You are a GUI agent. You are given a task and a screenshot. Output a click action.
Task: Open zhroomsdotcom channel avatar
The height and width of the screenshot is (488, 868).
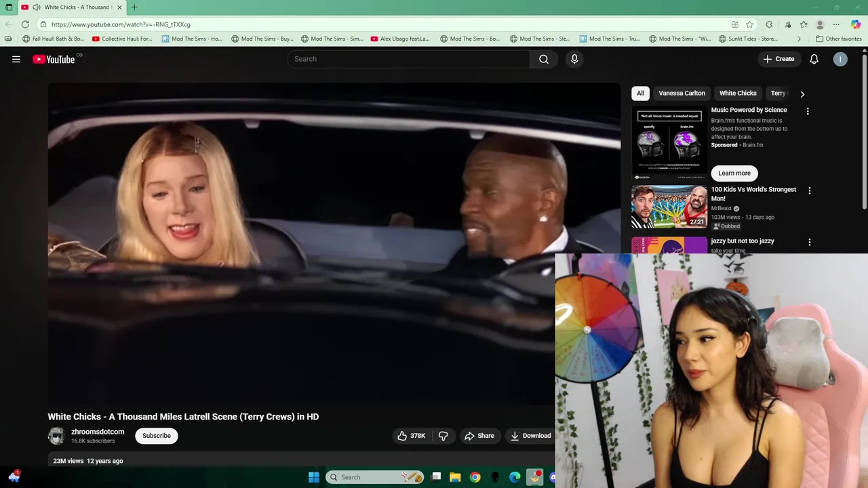[x=56, y=436]
